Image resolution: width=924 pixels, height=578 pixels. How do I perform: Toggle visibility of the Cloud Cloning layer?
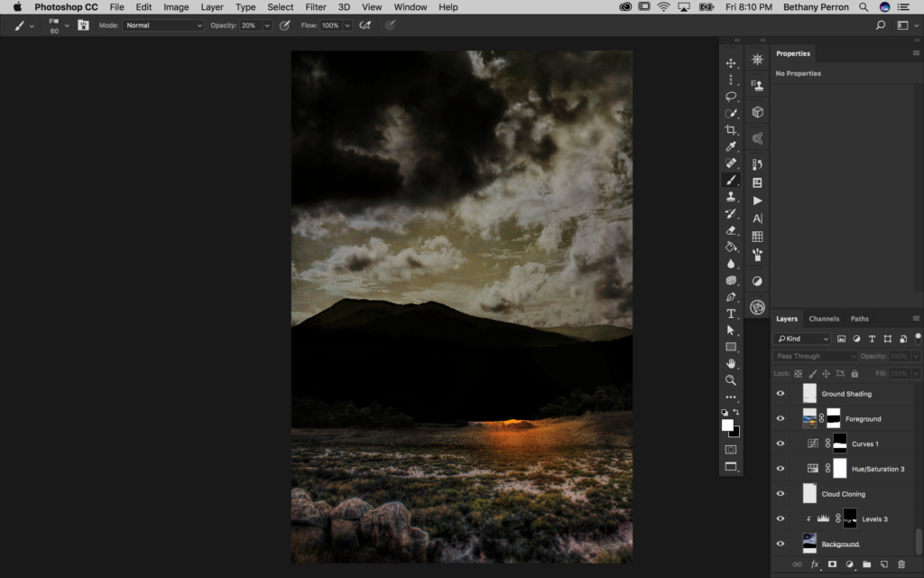[781, 494]
